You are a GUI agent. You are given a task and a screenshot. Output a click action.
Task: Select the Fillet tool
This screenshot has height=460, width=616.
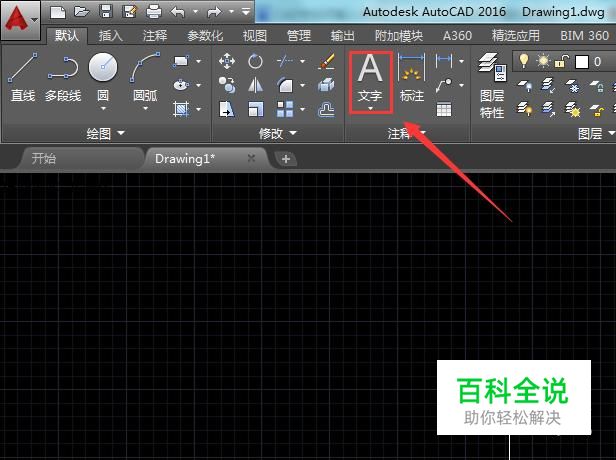tap(285, 85)
